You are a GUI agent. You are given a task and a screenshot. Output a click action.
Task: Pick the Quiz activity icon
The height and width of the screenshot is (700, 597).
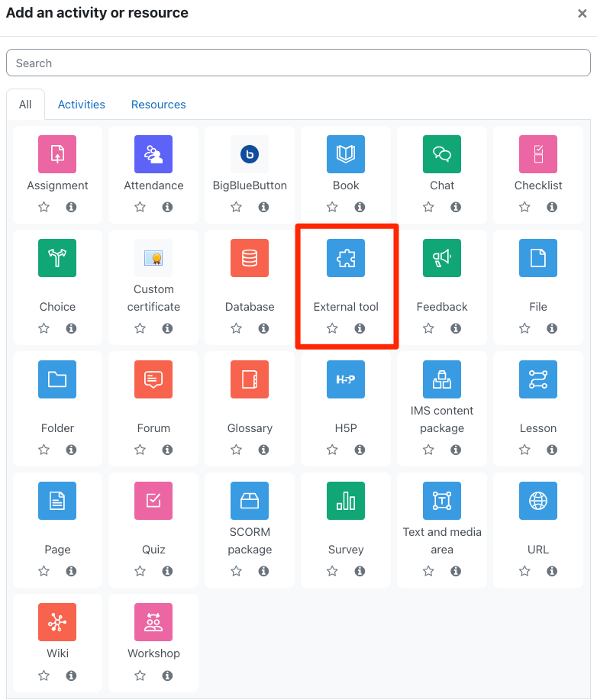point(153,501)
